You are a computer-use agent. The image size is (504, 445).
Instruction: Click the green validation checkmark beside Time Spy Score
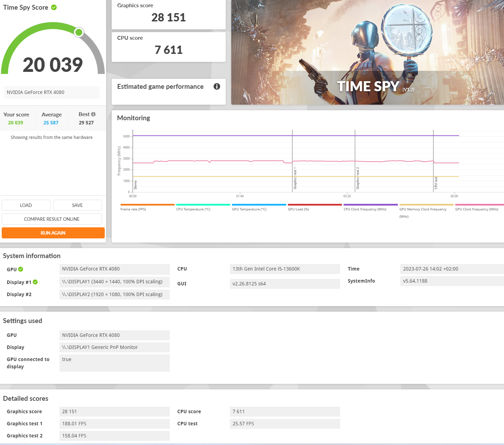click(54, 7)
